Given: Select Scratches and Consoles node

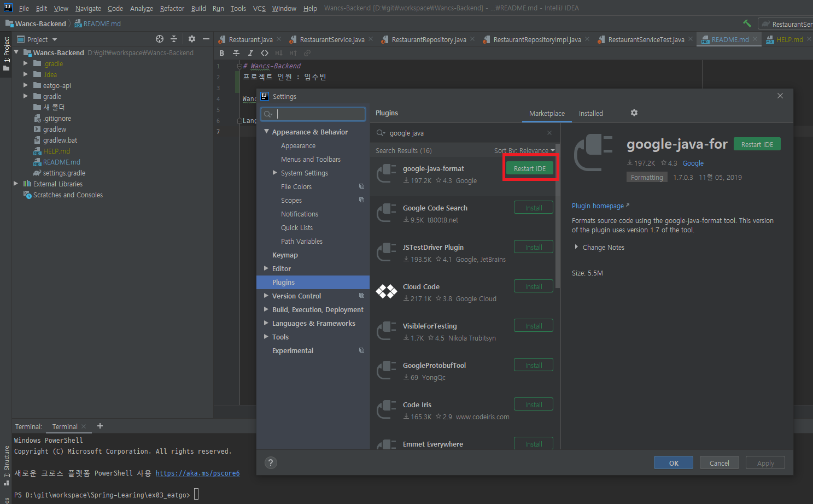Looking at the screenshot, I should coord(68,195).
